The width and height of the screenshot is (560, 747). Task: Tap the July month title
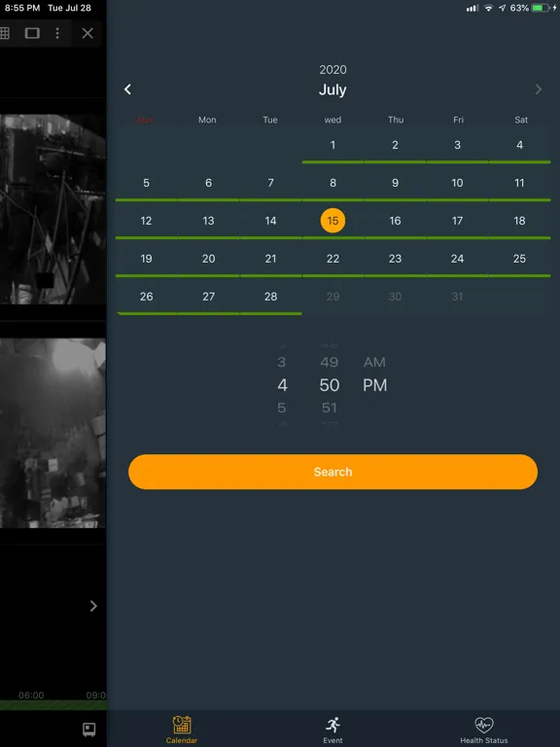point(332,89)
